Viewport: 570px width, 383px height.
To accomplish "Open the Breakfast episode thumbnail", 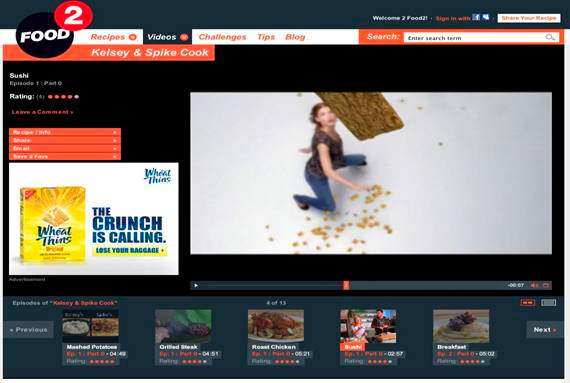I will [461, 326].
